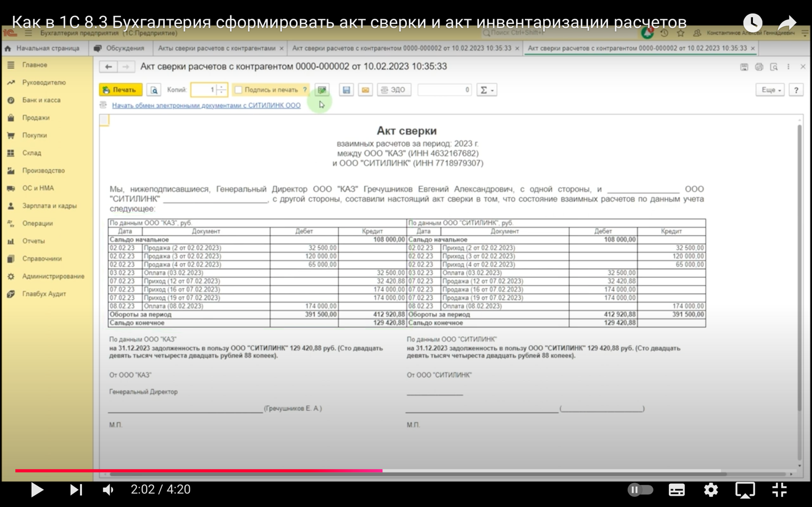812x507 pixels.
Task: Click the help question mark button beside Еще
Action: click(796, 90)
